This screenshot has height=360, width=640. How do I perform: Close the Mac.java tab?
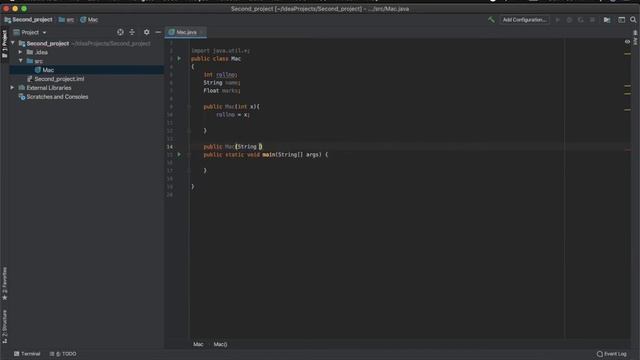point(202,32)
